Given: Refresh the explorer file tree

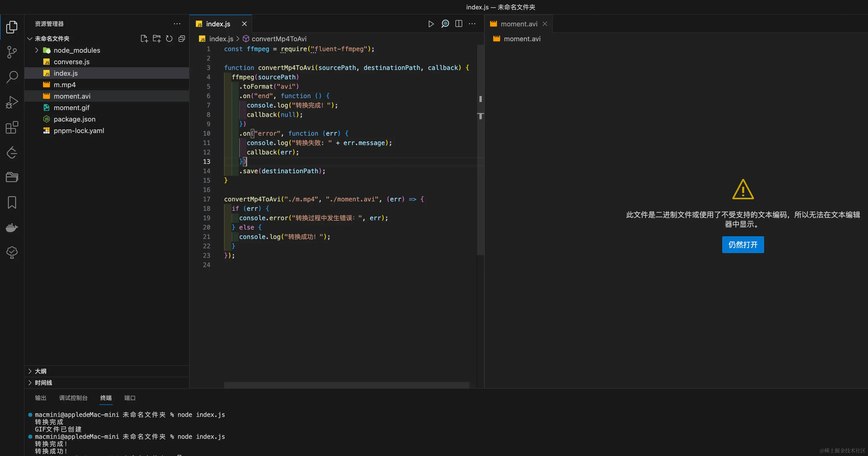Looking at the screenshot, I should [x=169, y=39].
